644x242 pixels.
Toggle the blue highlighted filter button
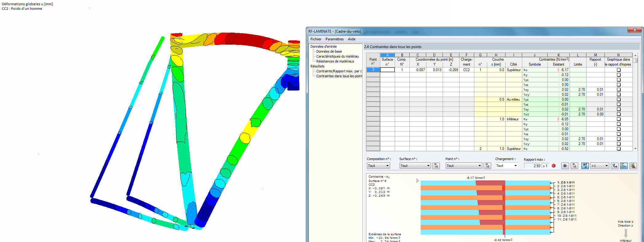click(x=585, y=166)
